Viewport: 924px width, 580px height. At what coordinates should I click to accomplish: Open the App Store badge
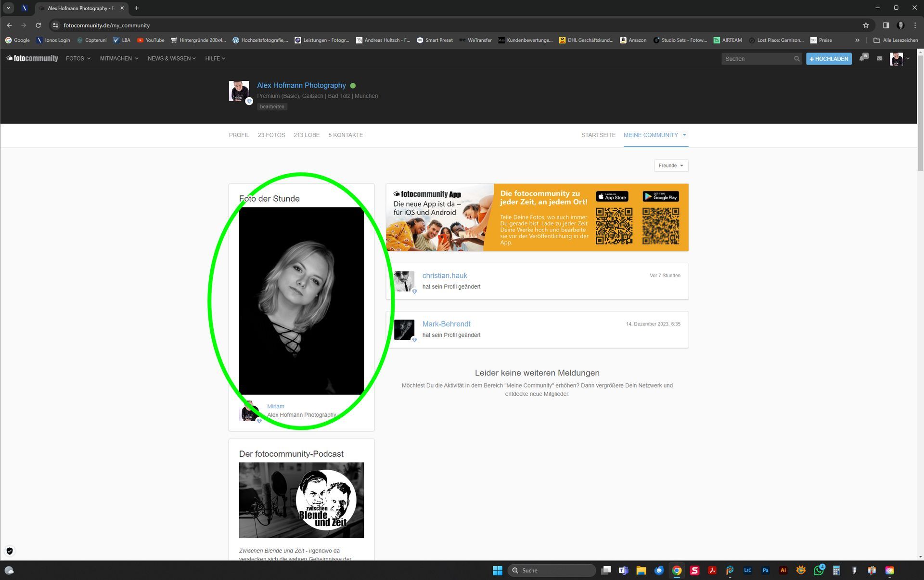(x=612, y=197)
